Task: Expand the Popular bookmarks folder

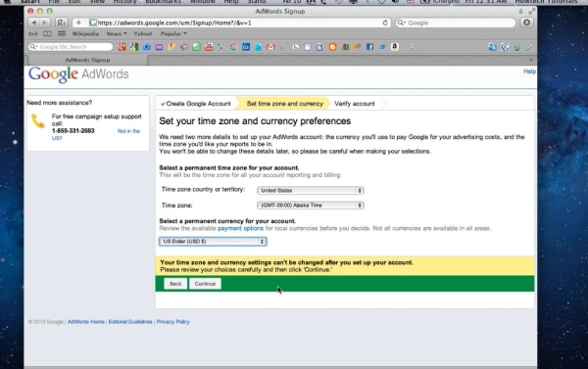Action: [173, 34]
